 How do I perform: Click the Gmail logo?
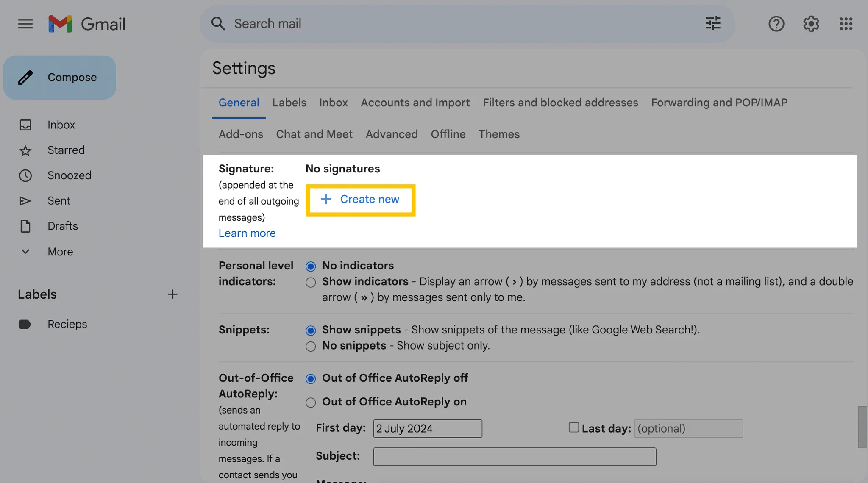pyautogui.click(x=87, y=24)
